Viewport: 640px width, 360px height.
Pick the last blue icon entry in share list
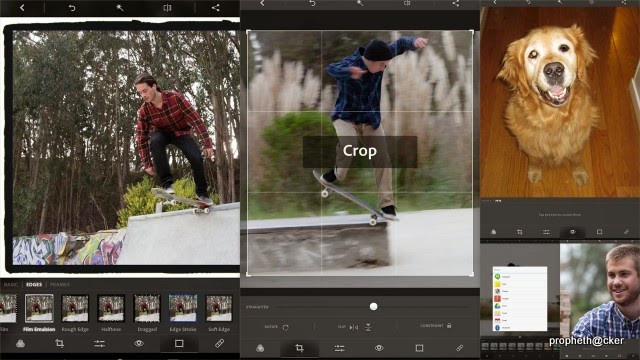click(520, 327)
